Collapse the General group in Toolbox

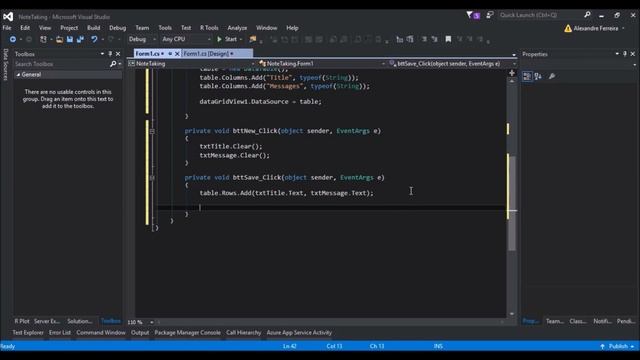pos(18,75)
